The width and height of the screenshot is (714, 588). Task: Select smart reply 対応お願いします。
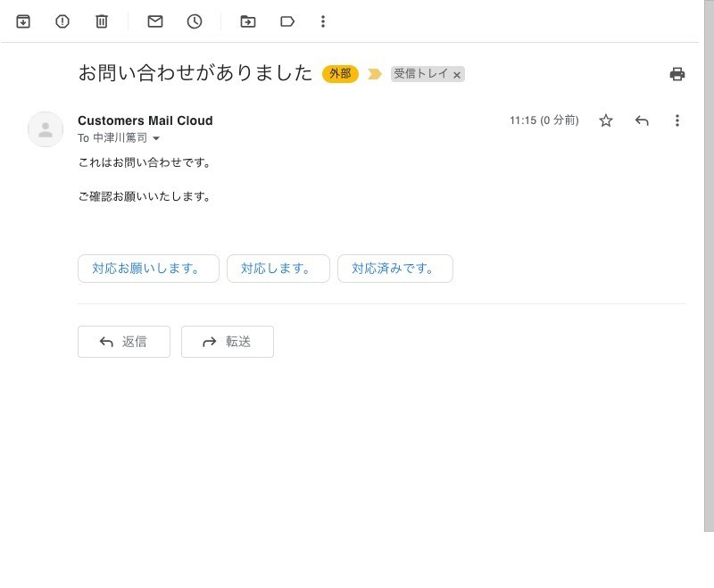tap(148, 268)
